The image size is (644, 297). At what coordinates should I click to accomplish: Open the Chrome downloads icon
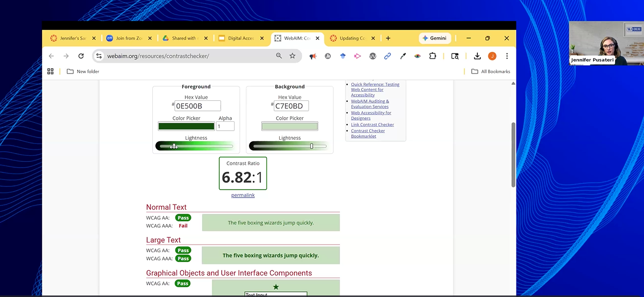[x=477, y=56]
